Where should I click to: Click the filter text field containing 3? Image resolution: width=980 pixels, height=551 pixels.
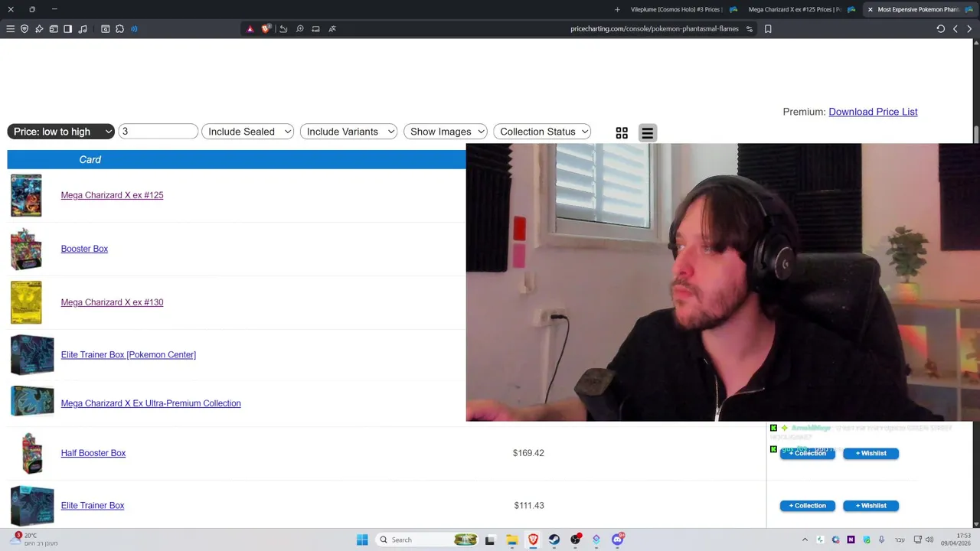(158, 132)
